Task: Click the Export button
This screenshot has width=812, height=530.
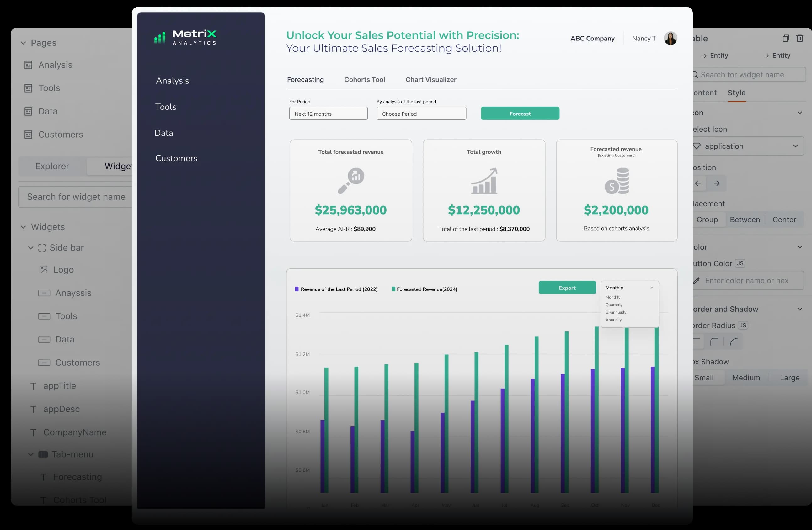Action: 567,288
